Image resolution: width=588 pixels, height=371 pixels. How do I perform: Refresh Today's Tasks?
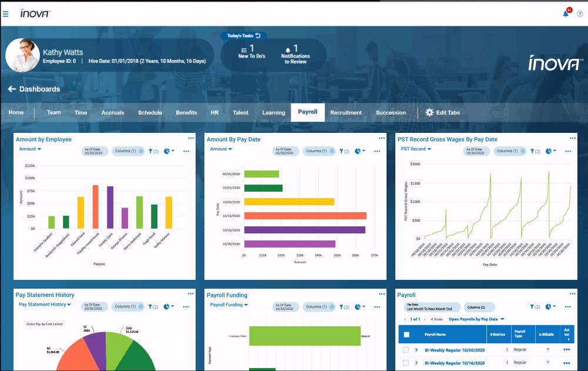pyautogui.click(x=257, y=36)
